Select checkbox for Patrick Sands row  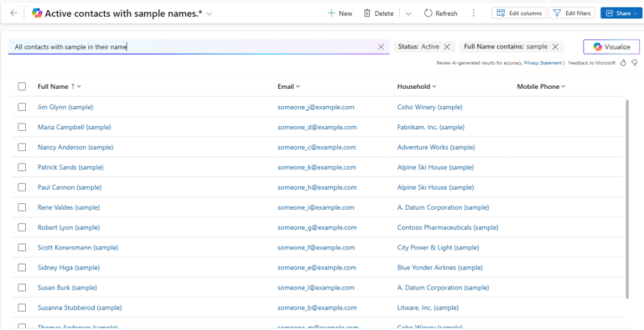[x=22, y=167]
